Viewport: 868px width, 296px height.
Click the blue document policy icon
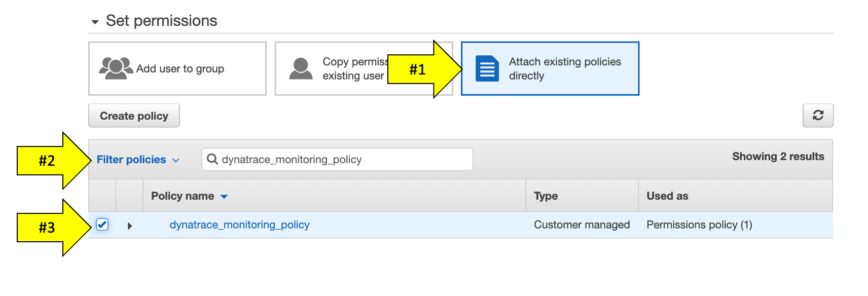(x=487, y=68)
